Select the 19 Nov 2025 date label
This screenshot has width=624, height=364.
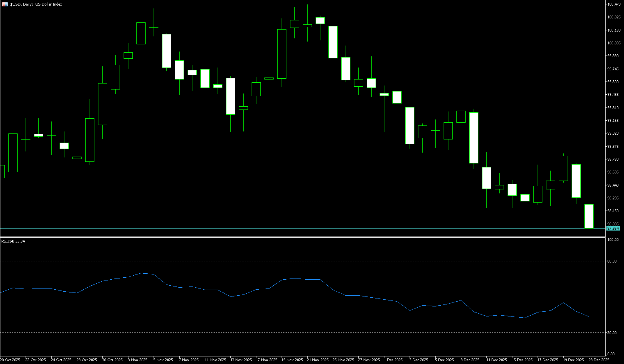pyautogui.click(x=292, y=360)
